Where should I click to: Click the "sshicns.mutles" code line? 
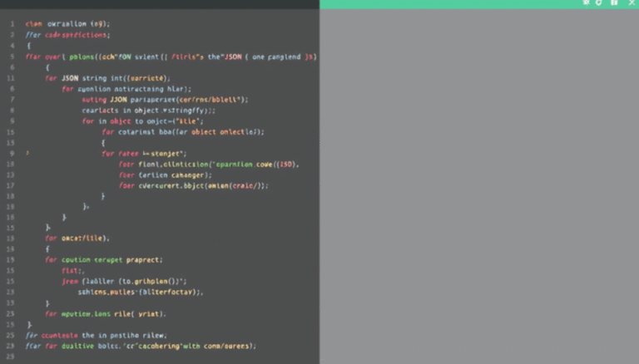tap(140, 292)
